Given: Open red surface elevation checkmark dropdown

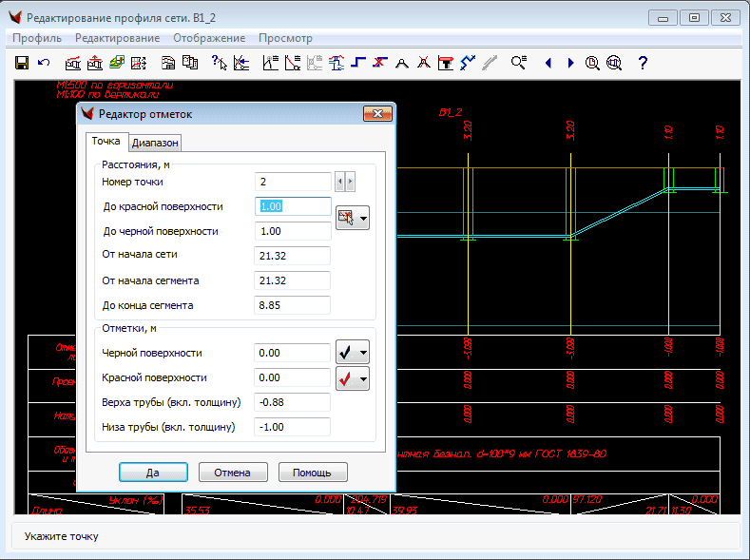Looking at the screenshot, I should tap(363, 378).
